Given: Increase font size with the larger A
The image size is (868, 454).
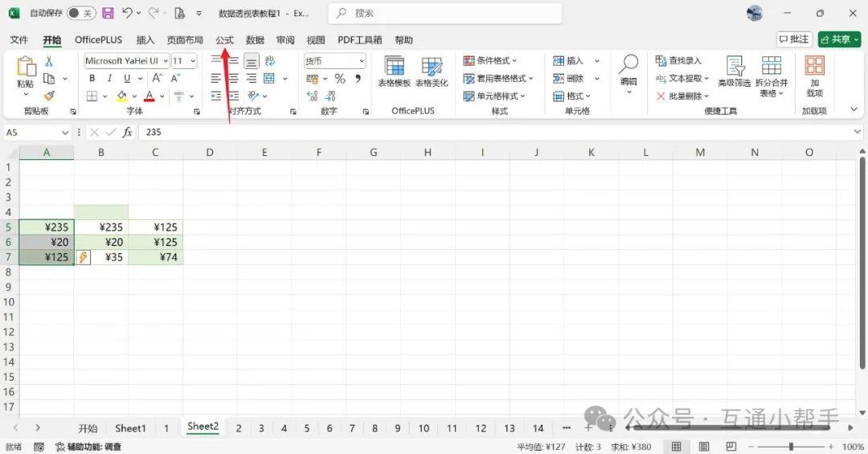Looking at the screenshot, I should click(x=158, y=78).
